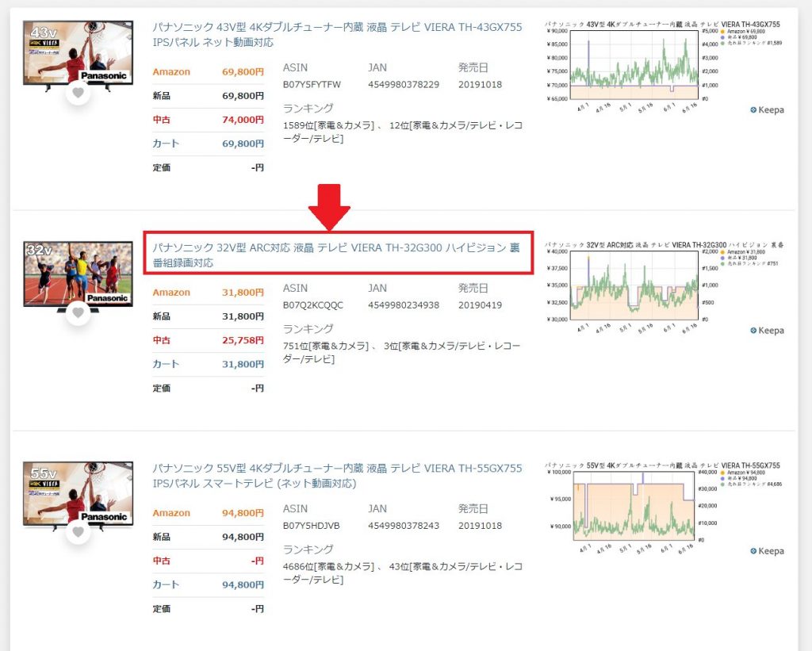Open the 32V VIERA TH-32G300 product title
Image resolution: width=812 pixels, height=651 pixels.
[336, 255]
